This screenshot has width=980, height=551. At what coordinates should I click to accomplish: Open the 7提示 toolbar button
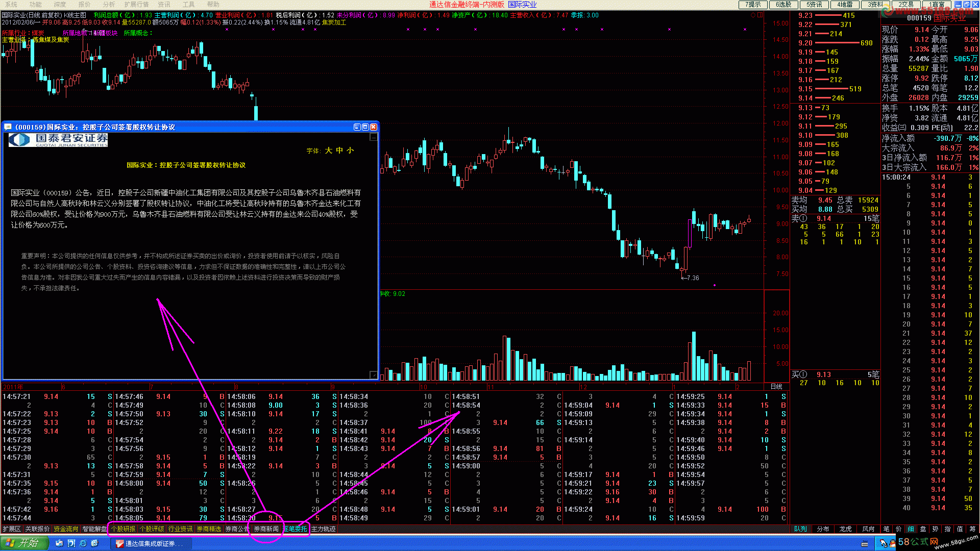pyautogui.click(x=753, y=5)
